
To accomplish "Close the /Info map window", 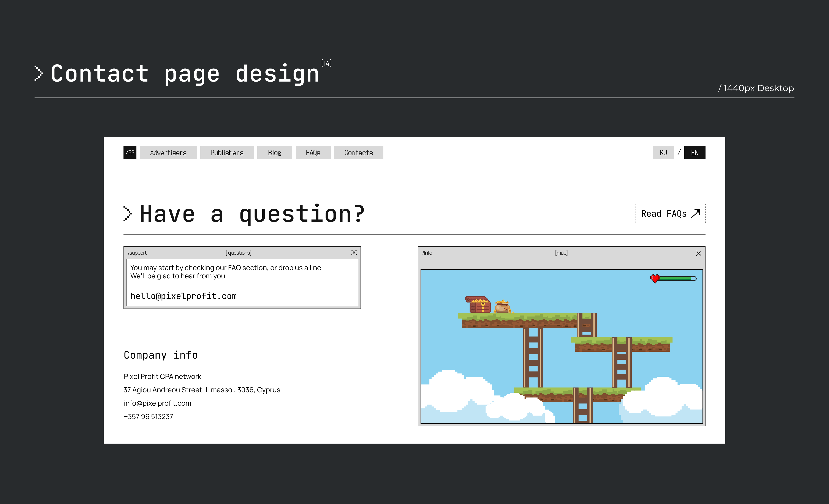I will tap(698, 253).
